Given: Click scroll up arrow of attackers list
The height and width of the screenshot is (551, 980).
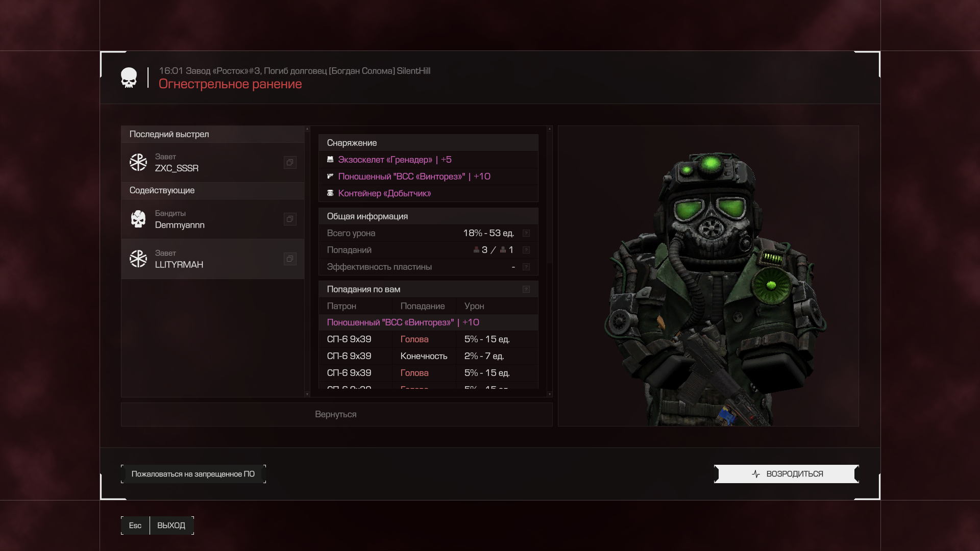Looking at the screenshot, I should (307, 129).
